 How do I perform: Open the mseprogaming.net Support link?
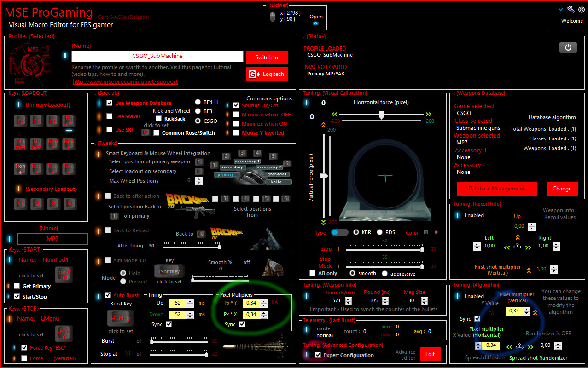[x=125, y=82]
